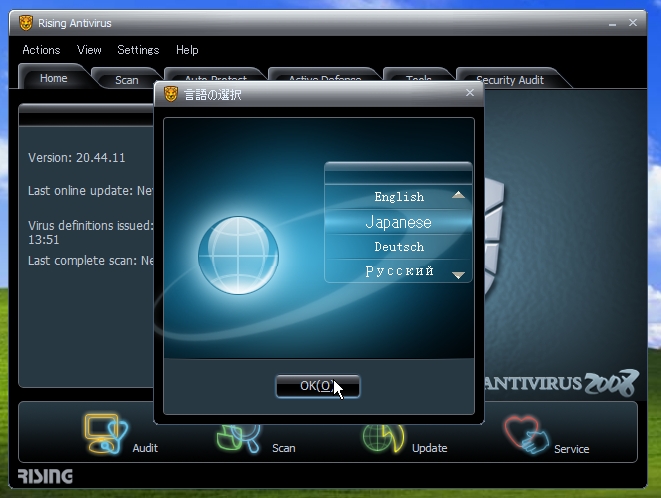
Task: Select Русский in the language list
Action: click(x=398, y=271)
